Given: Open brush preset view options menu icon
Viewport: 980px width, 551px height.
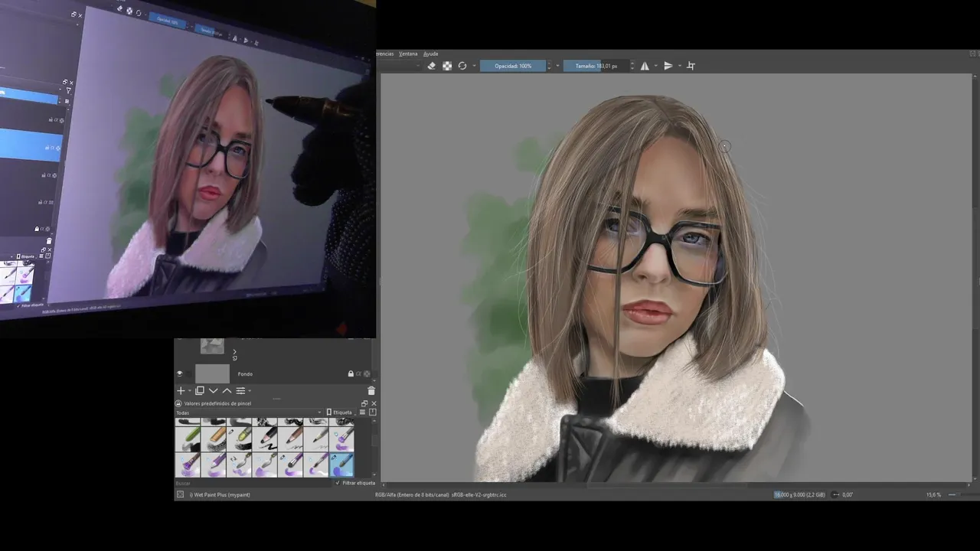Looking at the screenshot, I should pyautogui.click(x=362, y=412).
